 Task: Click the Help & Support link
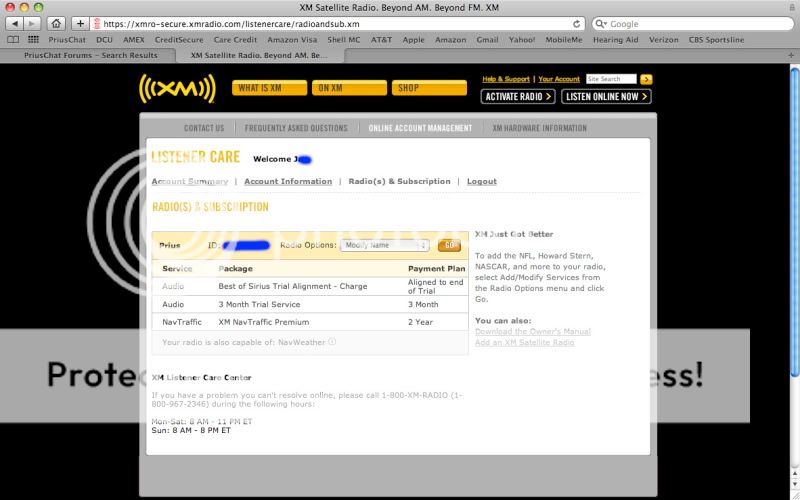(506, 79)
